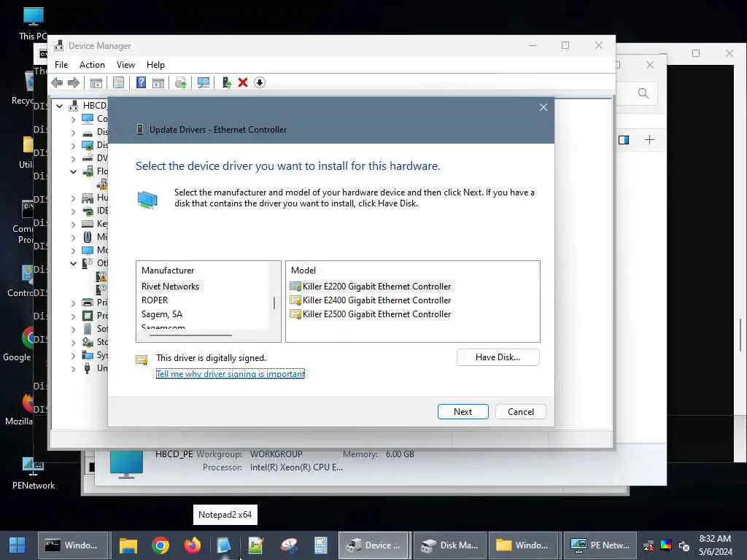
Task: Expand the IDE tree node
Action: tap(74, 211)
